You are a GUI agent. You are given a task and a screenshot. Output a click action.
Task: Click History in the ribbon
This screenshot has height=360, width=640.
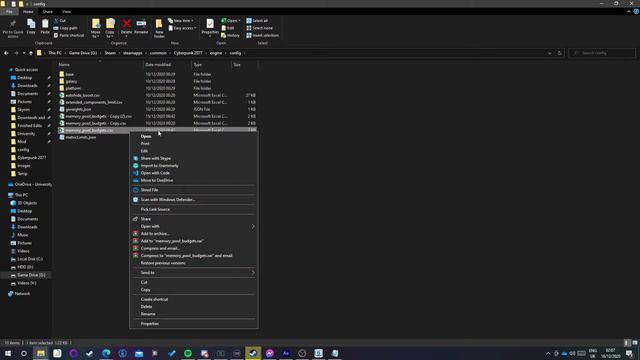[231, 35]
